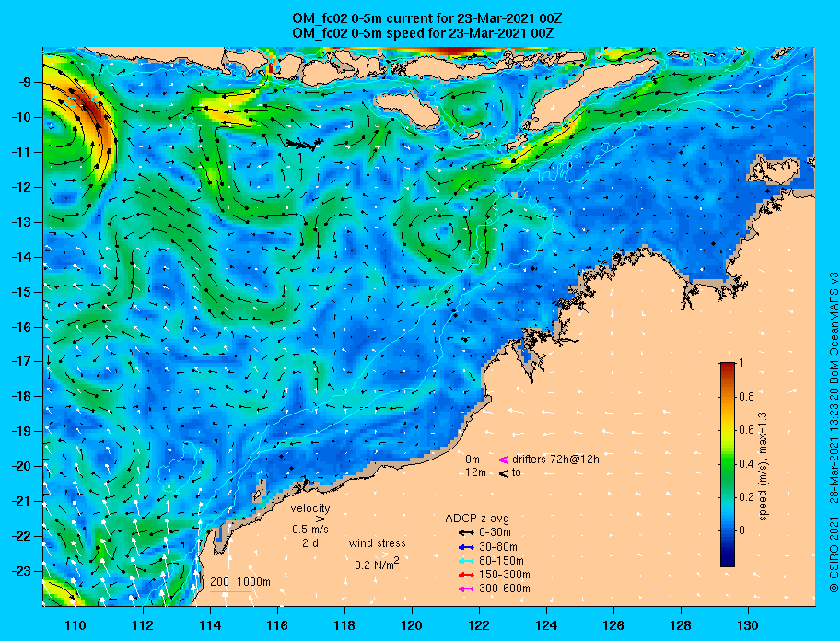Click the color bar tick value '0.4'
This screenshot has width=840, height=641.
(x=746, y=464)
